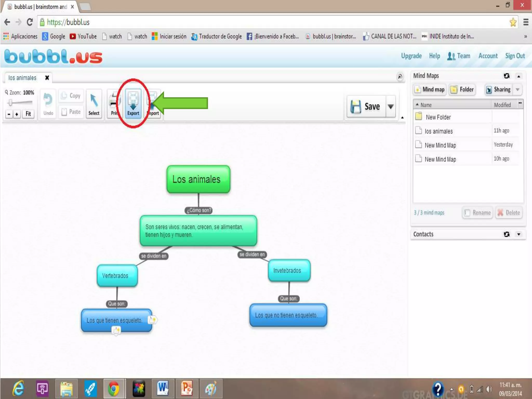Refresh the Mind Maps panel list
The height and width of the screenshot is (399, 532).
pos(507,76)
